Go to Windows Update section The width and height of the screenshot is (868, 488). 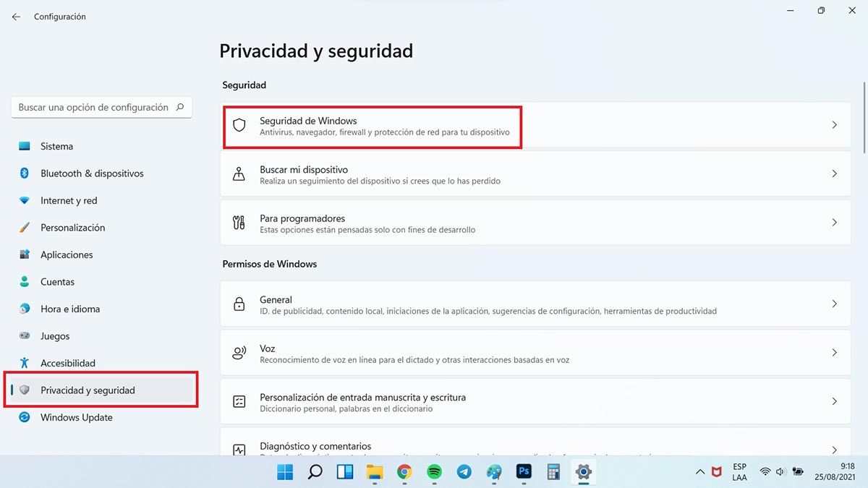coord(76,417)
